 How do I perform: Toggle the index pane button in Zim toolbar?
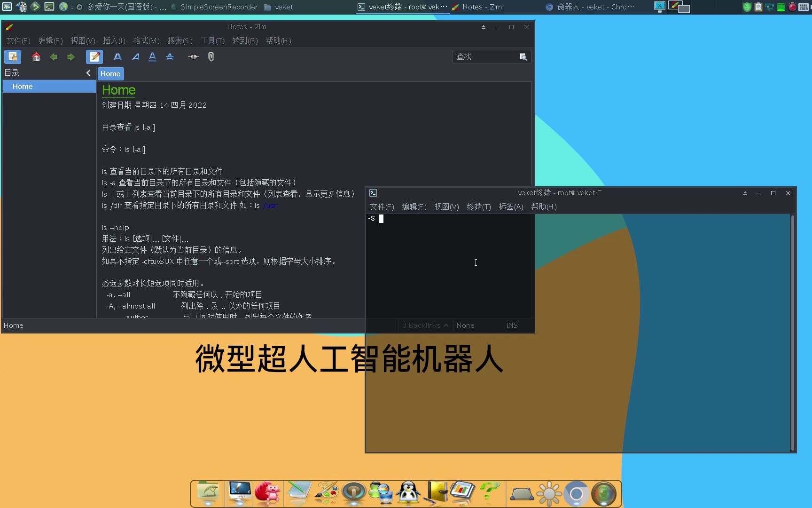point(13,57)
